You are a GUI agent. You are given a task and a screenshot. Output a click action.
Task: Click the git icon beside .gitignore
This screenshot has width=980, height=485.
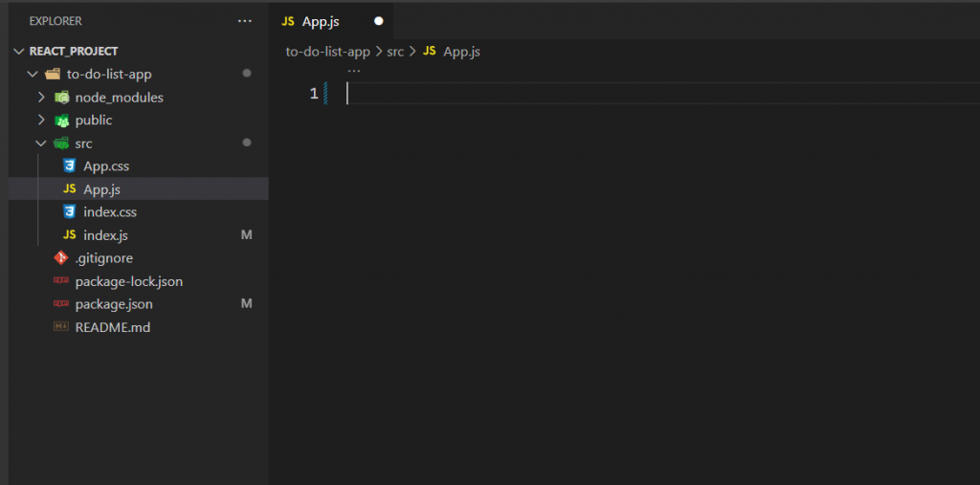click(61, 258)
